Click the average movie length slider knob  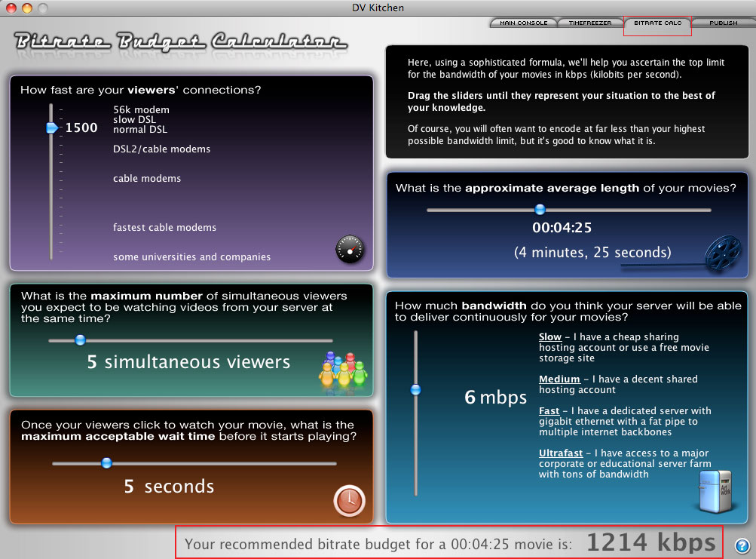pos(540,210)
